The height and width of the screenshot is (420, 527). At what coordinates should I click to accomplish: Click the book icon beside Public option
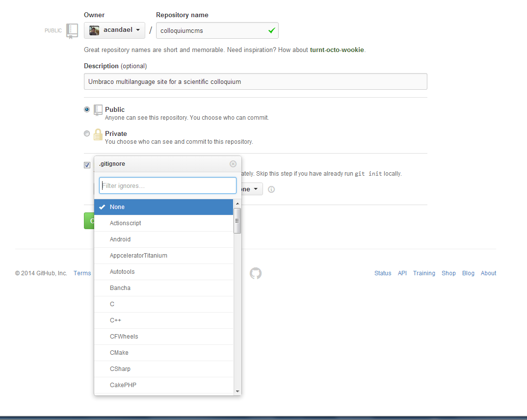click(98, 110)
